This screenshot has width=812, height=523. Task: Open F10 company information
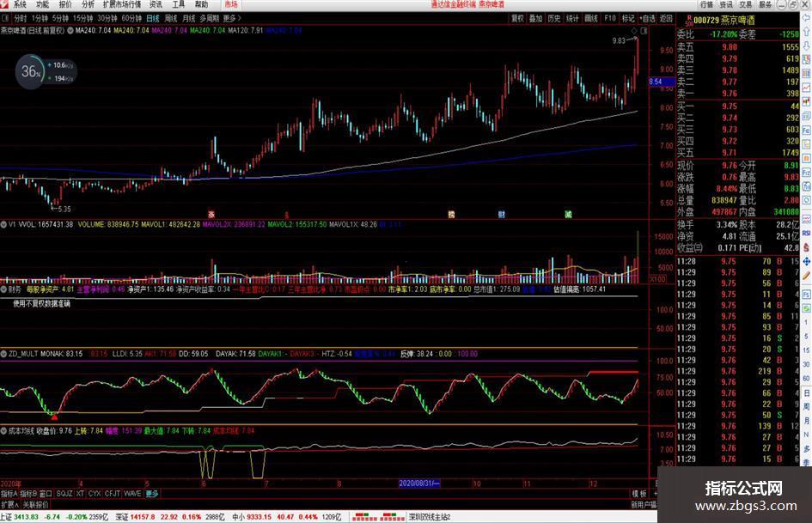click(x=610, y=18)
